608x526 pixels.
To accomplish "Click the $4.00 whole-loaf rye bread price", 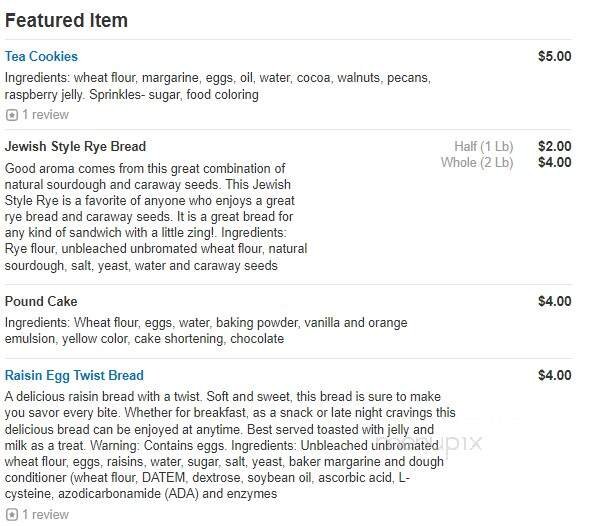I will (x=554, y=163).
